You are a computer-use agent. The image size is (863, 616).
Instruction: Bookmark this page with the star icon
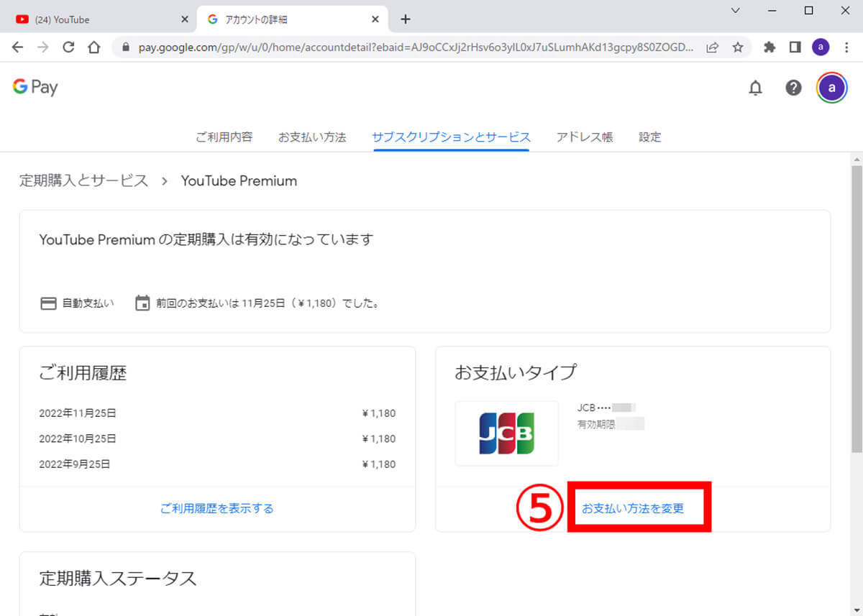(737, 47)
